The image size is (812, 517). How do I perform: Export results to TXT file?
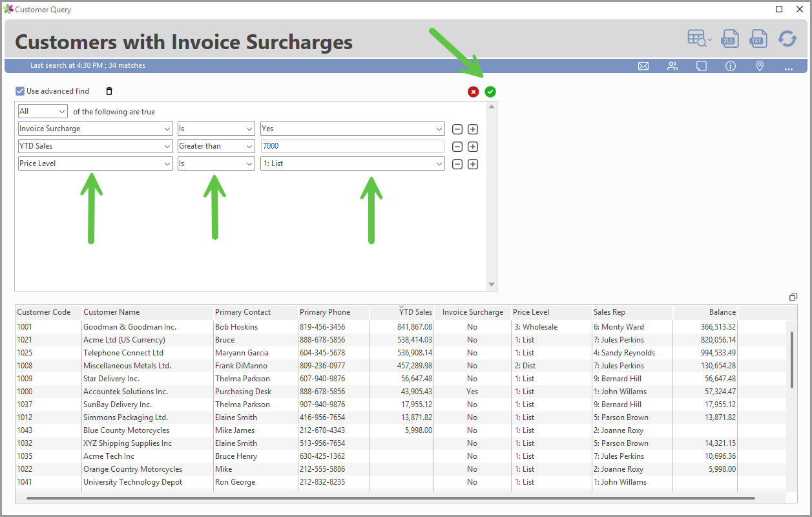click(758, 39)
